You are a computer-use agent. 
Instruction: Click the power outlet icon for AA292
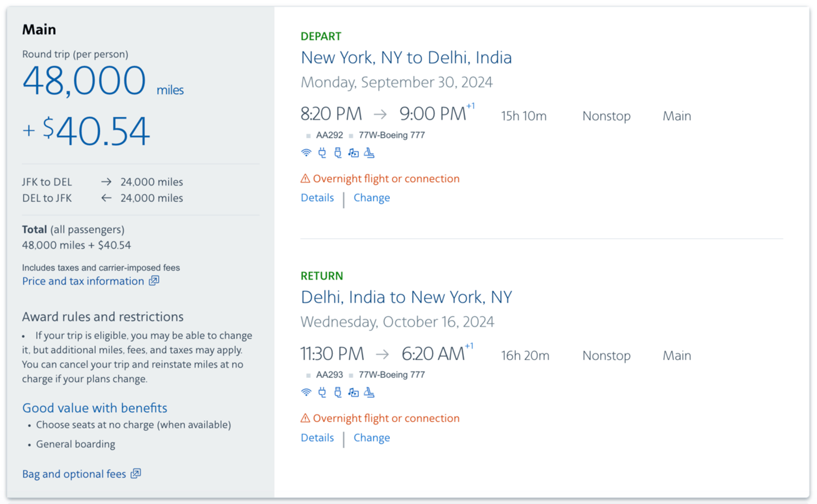point(322,153)
